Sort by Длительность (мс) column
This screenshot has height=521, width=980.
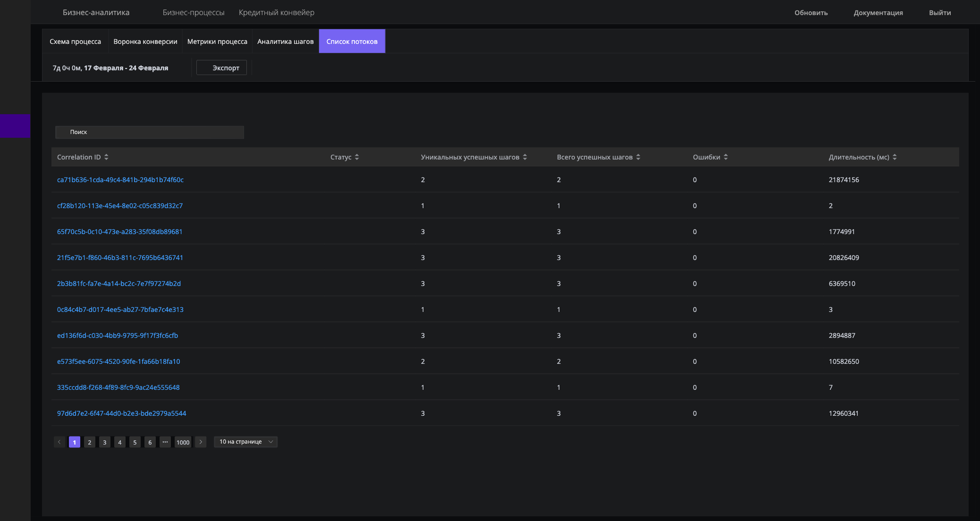pyautogui.click(x=895, y=157)
